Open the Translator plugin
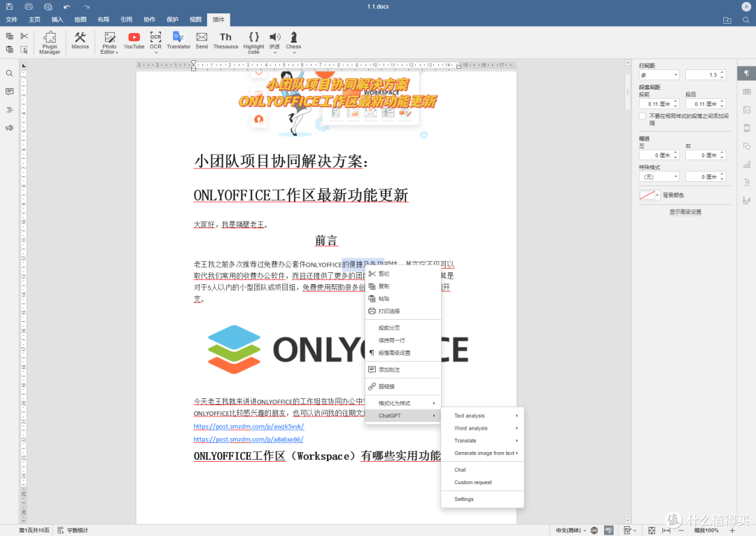Viewport: 756px width, 536px height. 178,41
